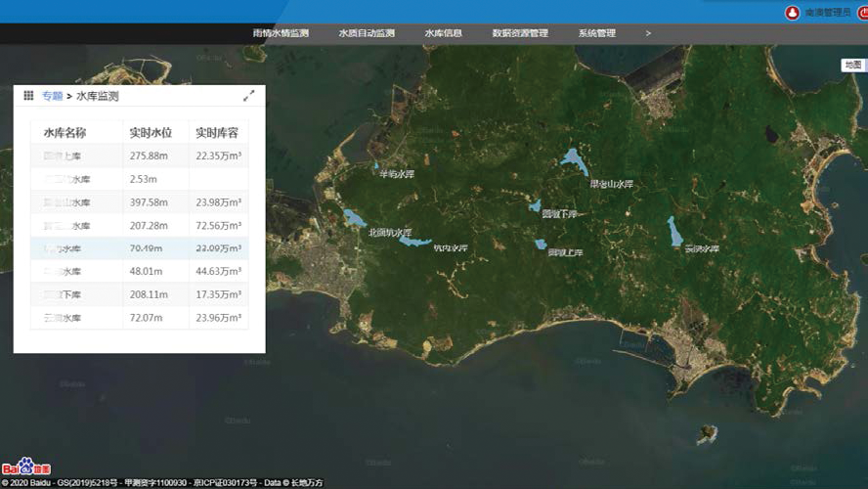Screen dimensions: 868x489
Task: Open the 雨情水情监测 menu
Action: tap(281, 33)
